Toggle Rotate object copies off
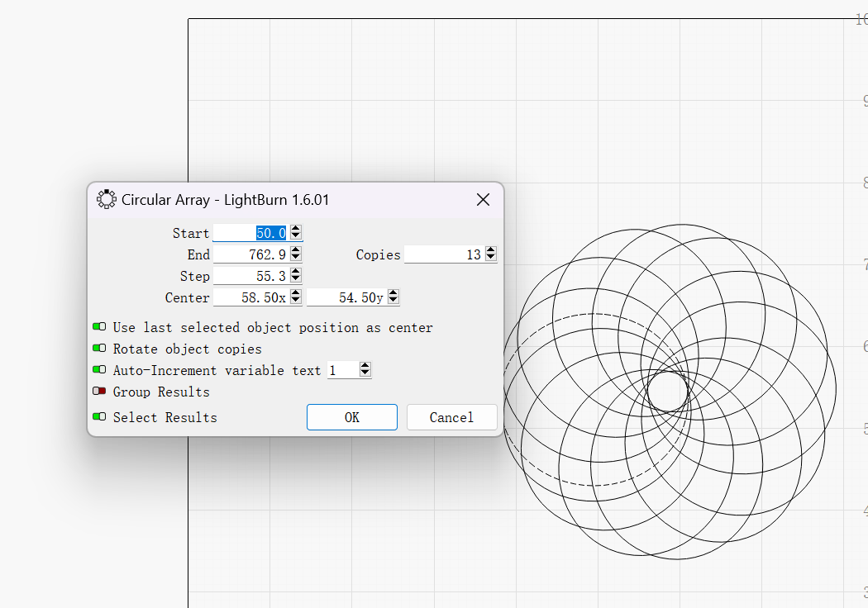 coord(99,349)
